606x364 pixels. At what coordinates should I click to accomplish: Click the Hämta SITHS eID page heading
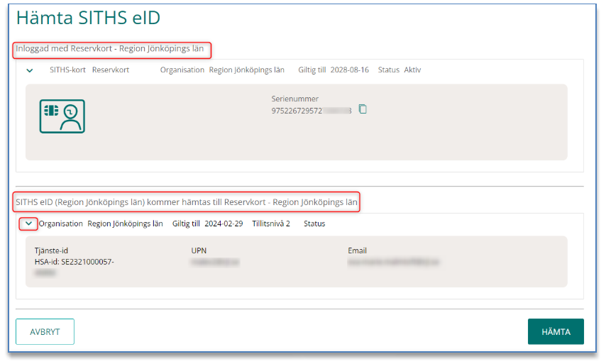click(88, 18)
